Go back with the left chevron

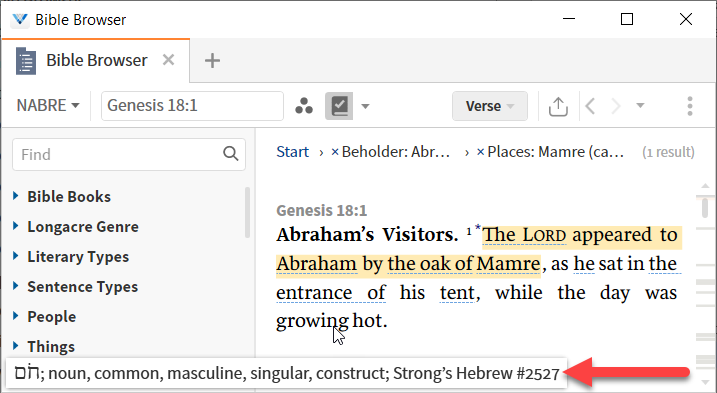590,106
